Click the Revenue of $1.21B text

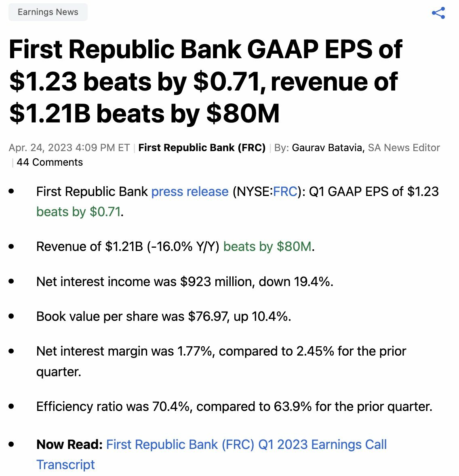[x=90, y=246]
